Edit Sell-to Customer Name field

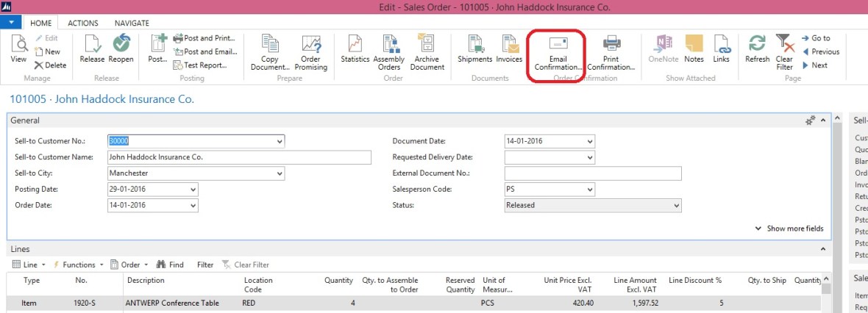(239, 157)
